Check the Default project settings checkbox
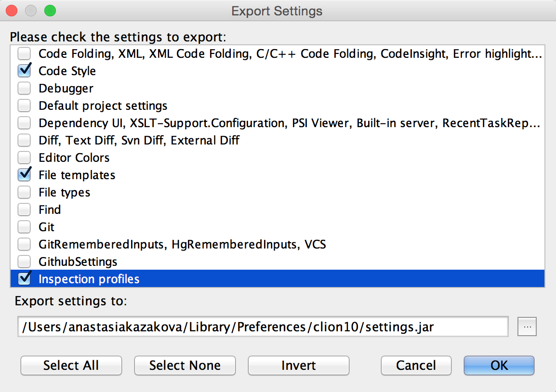Viewport: 556px width, 392px height. (24, 105)
